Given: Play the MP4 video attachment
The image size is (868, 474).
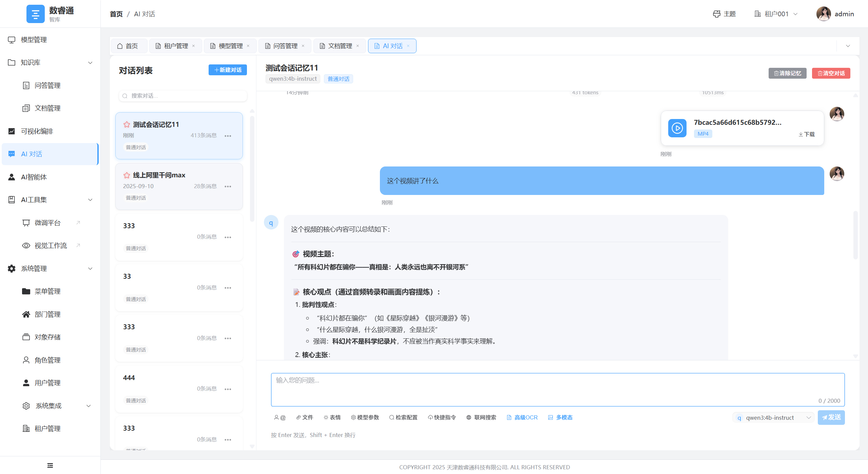Looking at the screenshot, I should point(677,128).
